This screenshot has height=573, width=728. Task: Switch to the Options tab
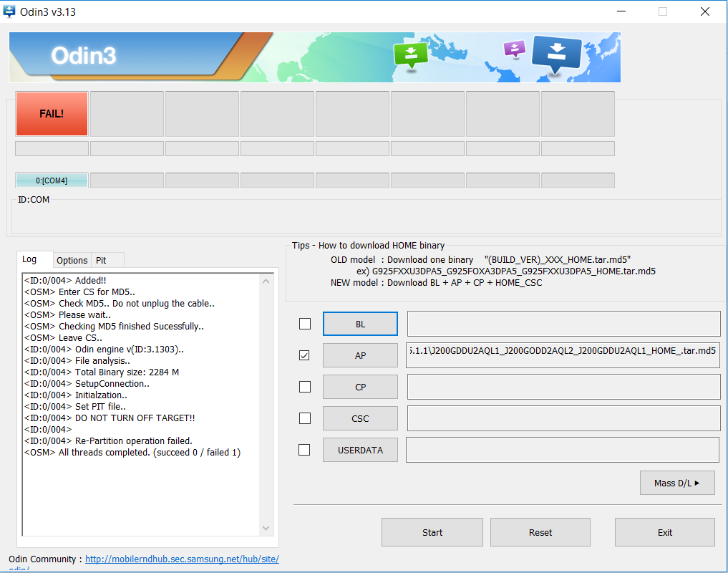[x=72, y=260]
